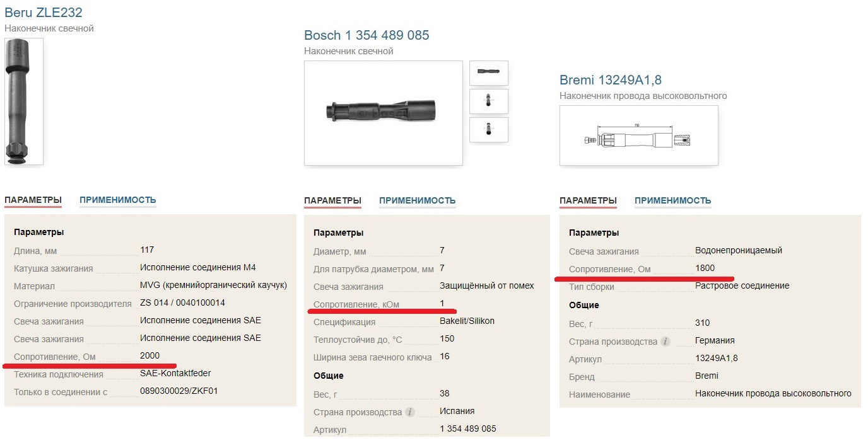This screenshot has width=868, height=443.
Task: Select the middle Bosch gallery thumbnail
Action: tap(489, 101)
